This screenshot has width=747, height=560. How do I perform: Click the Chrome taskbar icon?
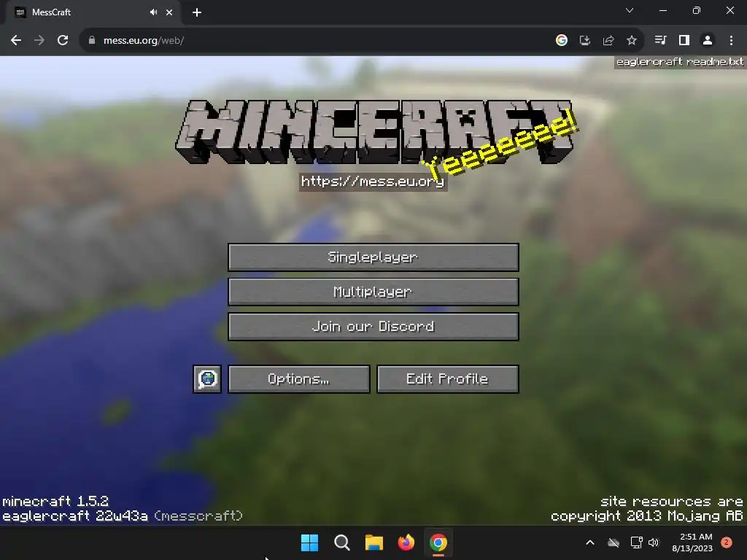click(x=438, y=542)
